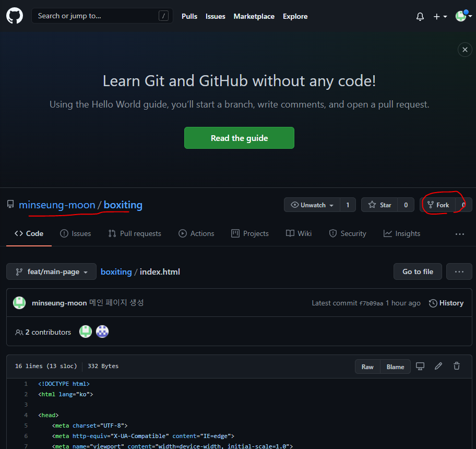The height and width of the screenshot is (449, 476).
Task: Expand the Unwatch dropdown
Action: coord(312,205)
